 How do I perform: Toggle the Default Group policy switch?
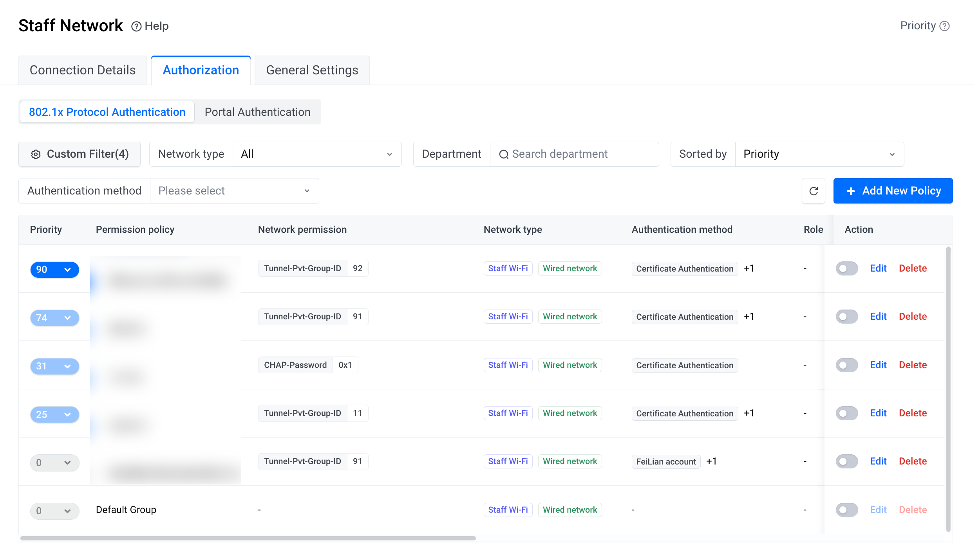847,510
